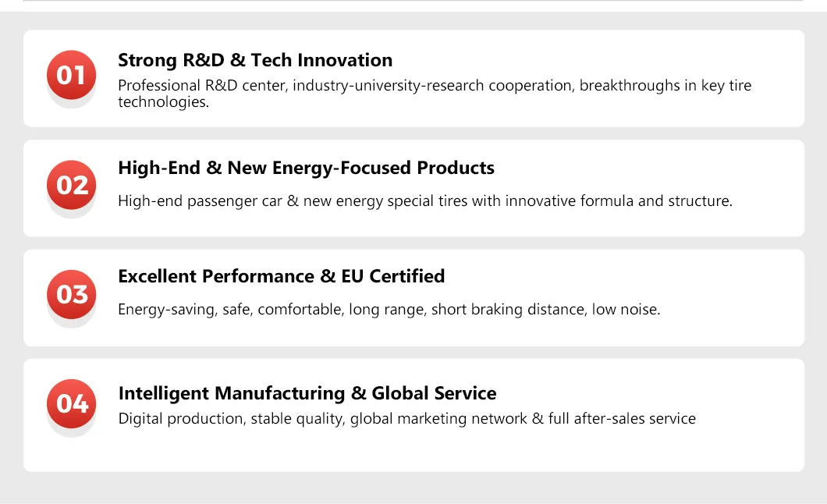The image size is (827, 504).
Task: Click the word "technologies." in first card
Action: click(163, 101)
